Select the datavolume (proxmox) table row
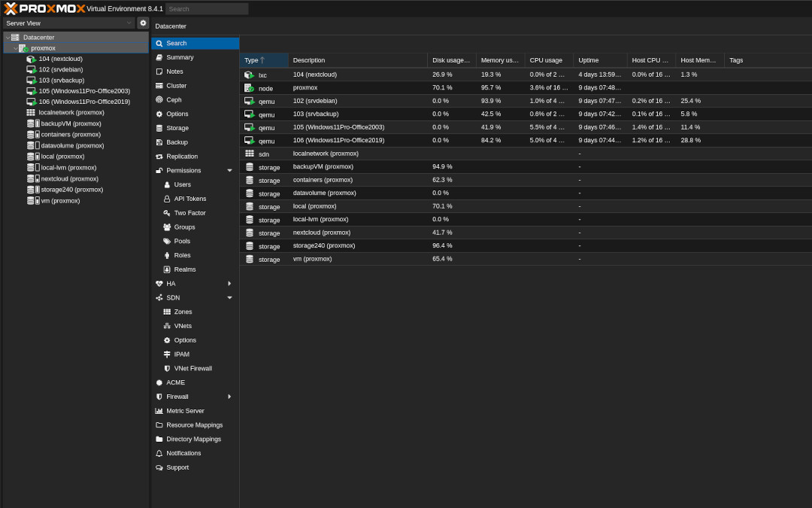 526,193
